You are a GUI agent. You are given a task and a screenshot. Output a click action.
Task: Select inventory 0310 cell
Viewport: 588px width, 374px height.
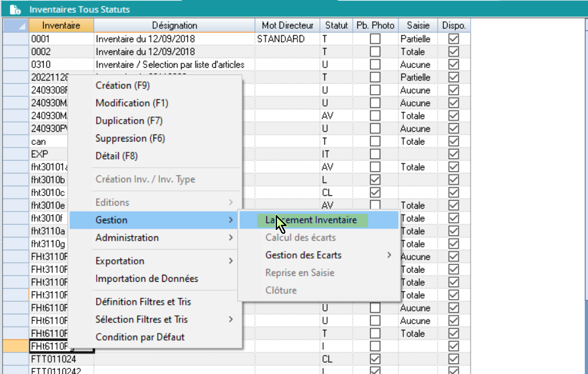coord(62,65)
